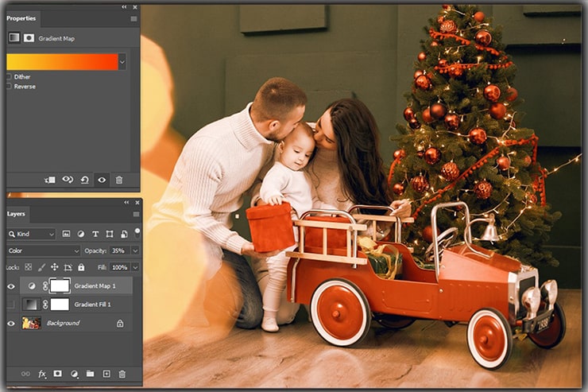Reset adjustment defaults in Properties panel

tap(85, 180)
